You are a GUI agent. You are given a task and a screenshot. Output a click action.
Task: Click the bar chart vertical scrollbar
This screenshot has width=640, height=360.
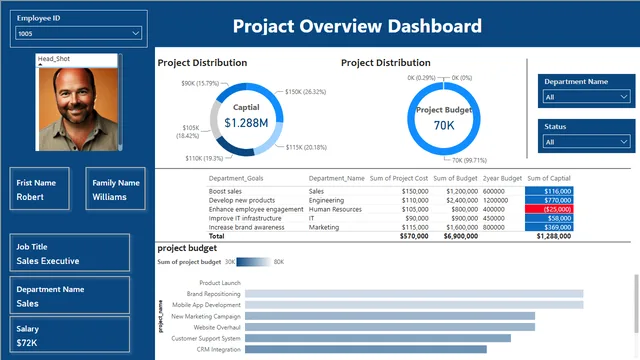click(x=636, y=303)
